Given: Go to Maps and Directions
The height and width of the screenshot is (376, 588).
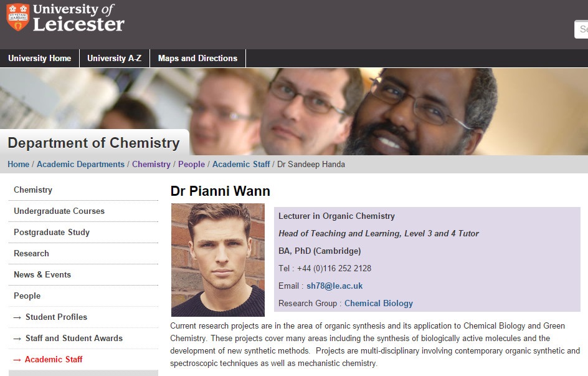Looking at the screenshot, I should [197, 58].
